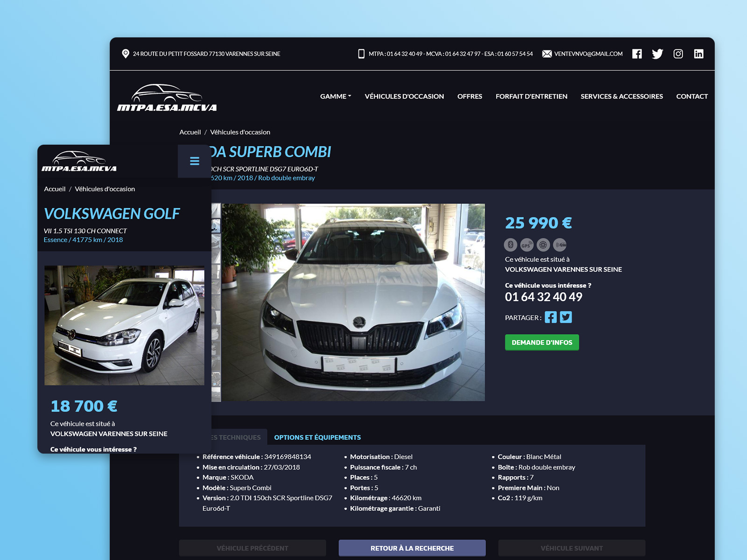Click Boîte : Rob double embray entry

pos(536,467)
